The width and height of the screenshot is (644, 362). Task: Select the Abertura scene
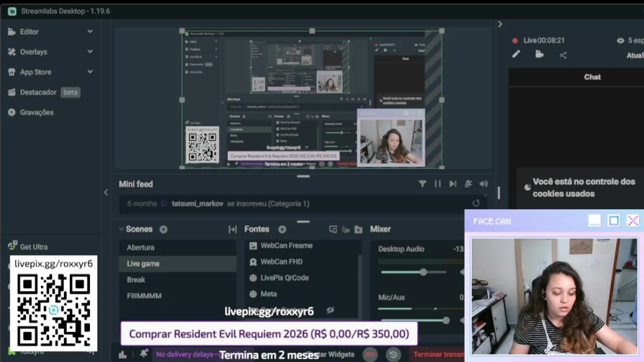coord(178,247)
